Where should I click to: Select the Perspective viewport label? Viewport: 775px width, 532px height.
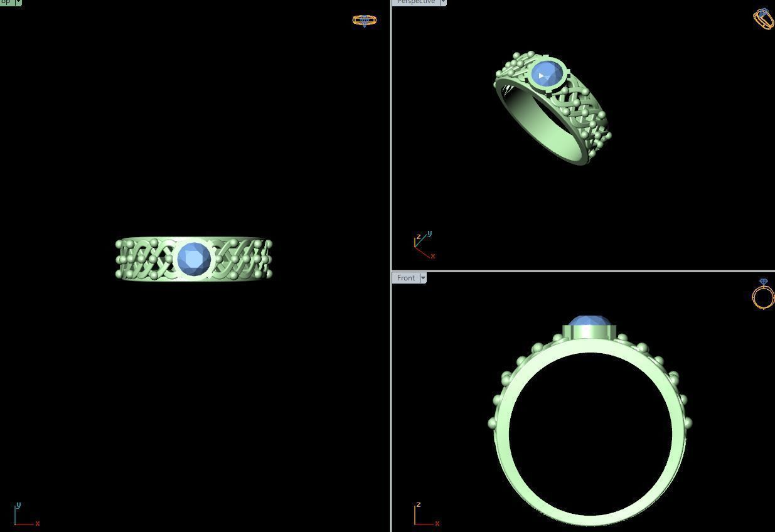pos(415,3)
